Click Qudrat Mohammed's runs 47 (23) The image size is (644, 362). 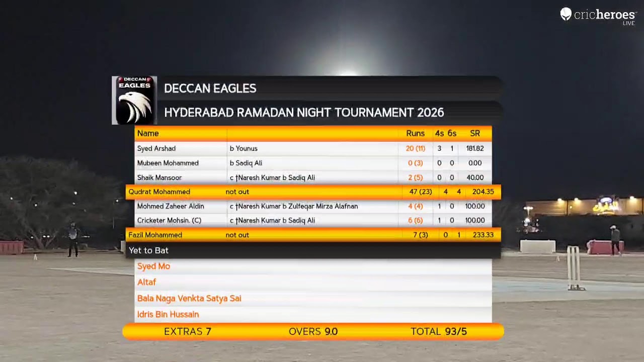(x=421, y=192)
